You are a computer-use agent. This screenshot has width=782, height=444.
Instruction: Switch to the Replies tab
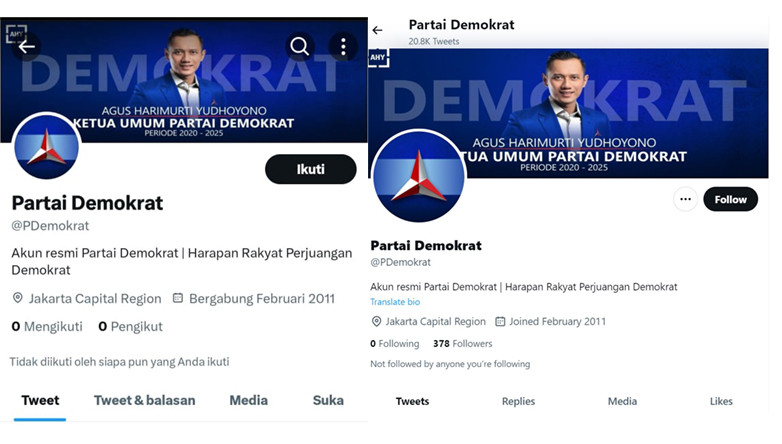tap(518, 401)
